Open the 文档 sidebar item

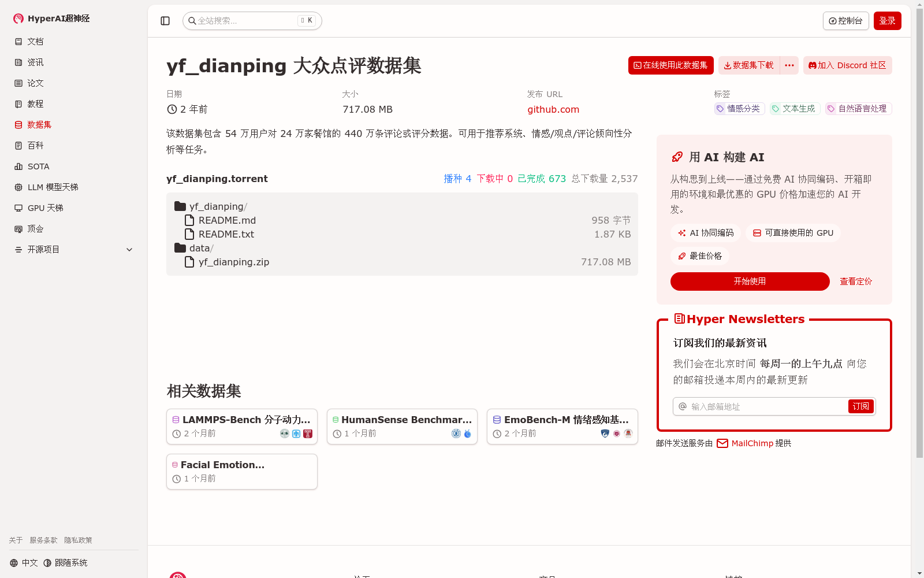click(x=74, y=42)
